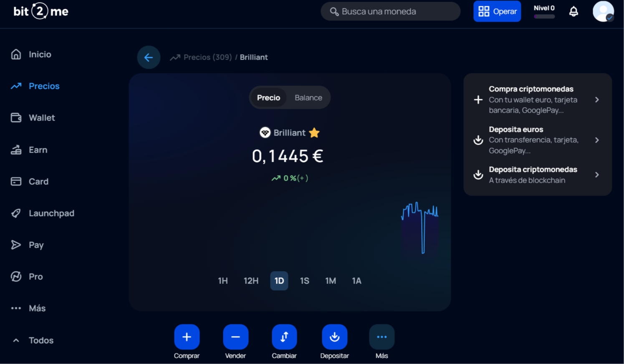
Task: Click the Deposita euros title
Action: [x=516, y=129]
